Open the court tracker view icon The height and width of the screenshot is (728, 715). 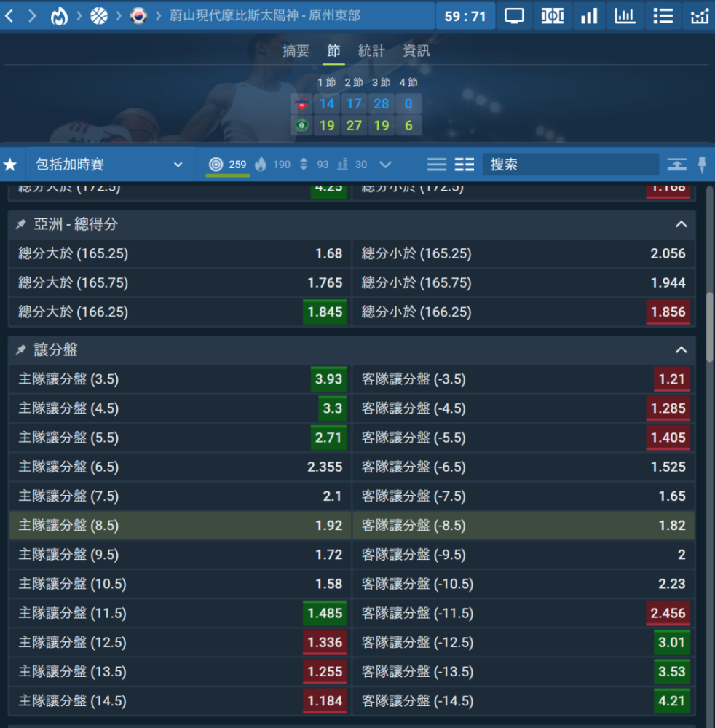[x=552, y=15]
